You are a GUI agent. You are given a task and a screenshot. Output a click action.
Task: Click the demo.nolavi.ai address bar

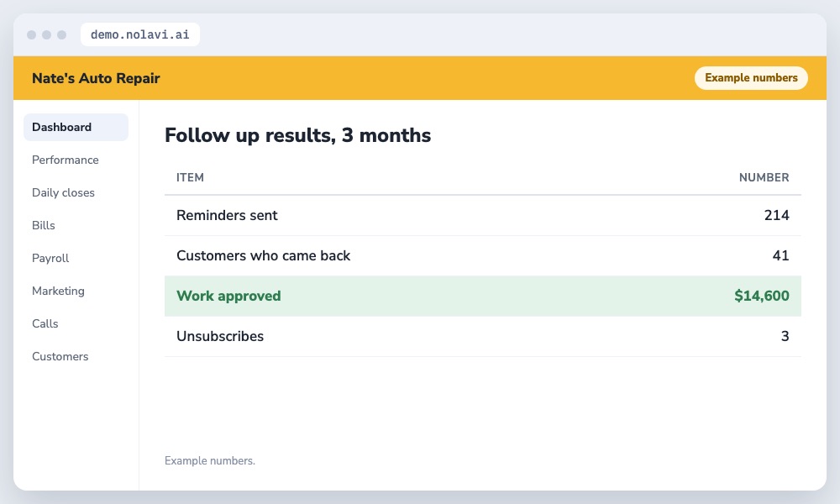(139, 34)
